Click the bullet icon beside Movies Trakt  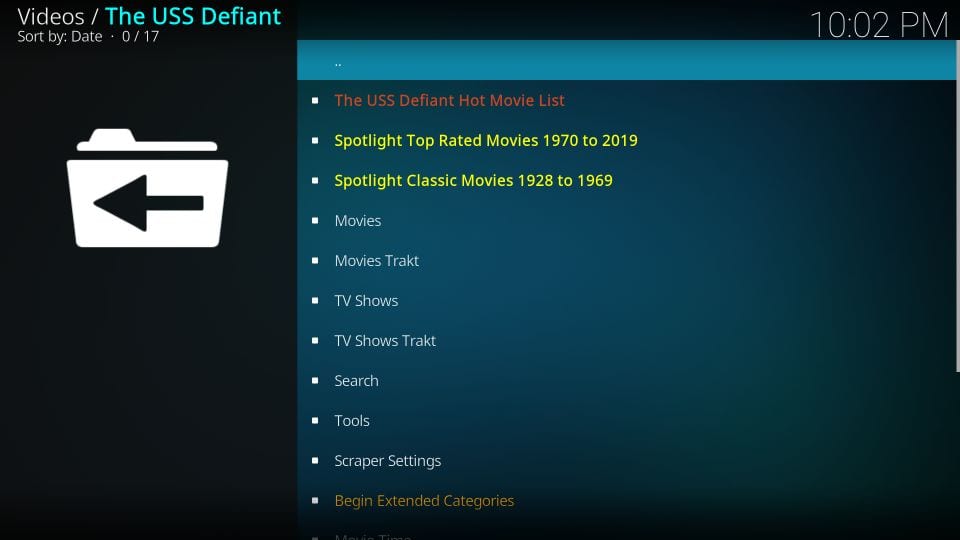315,261
